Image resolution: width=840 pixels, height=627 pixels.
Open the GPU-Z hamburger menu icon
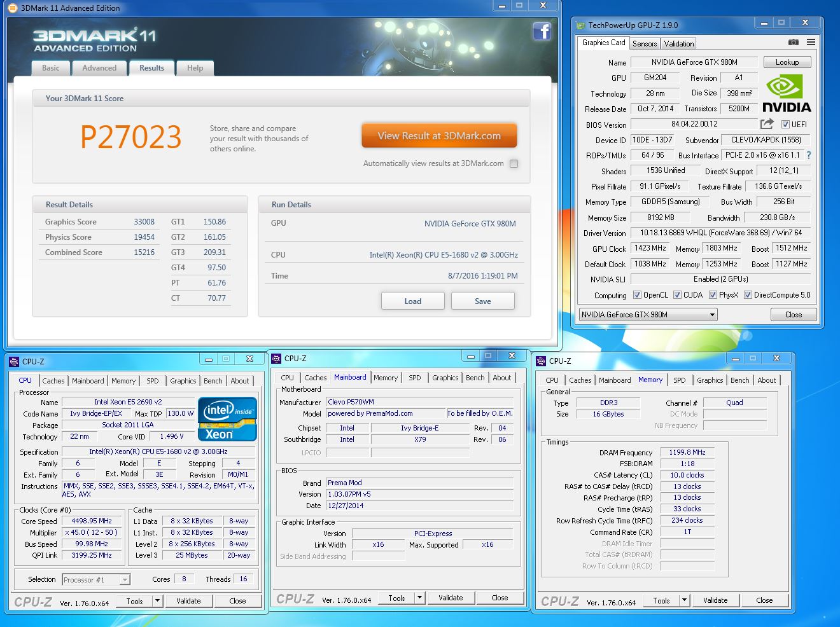click(811, 42)
